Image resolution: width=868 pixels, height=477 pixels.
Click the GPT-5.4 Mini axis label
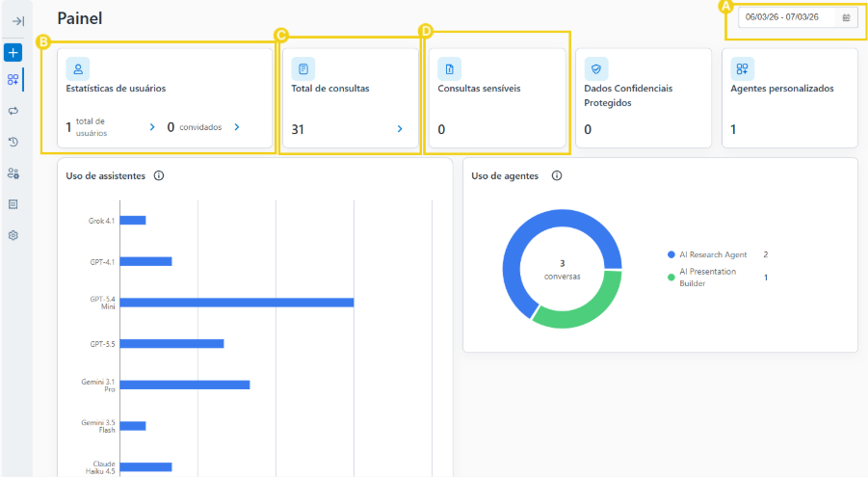click(x=103, y=303)
